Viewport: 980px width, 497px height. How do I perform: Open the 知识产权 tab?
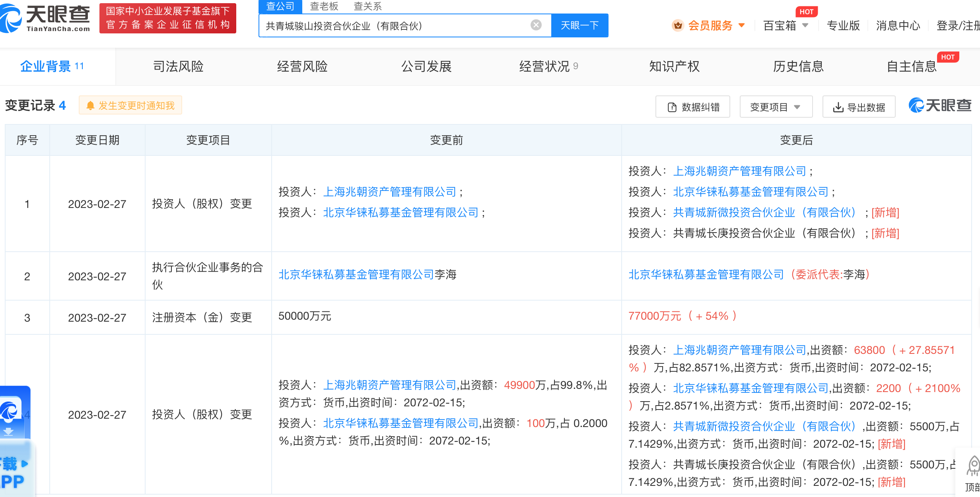tap(674, 66)
